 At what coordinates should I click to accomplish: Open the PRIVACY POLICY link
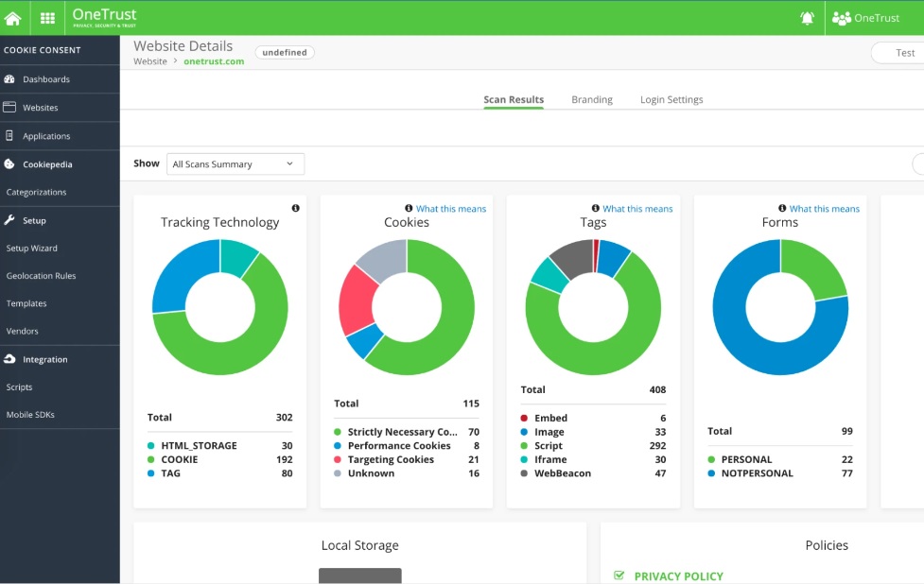pos(679,576)
